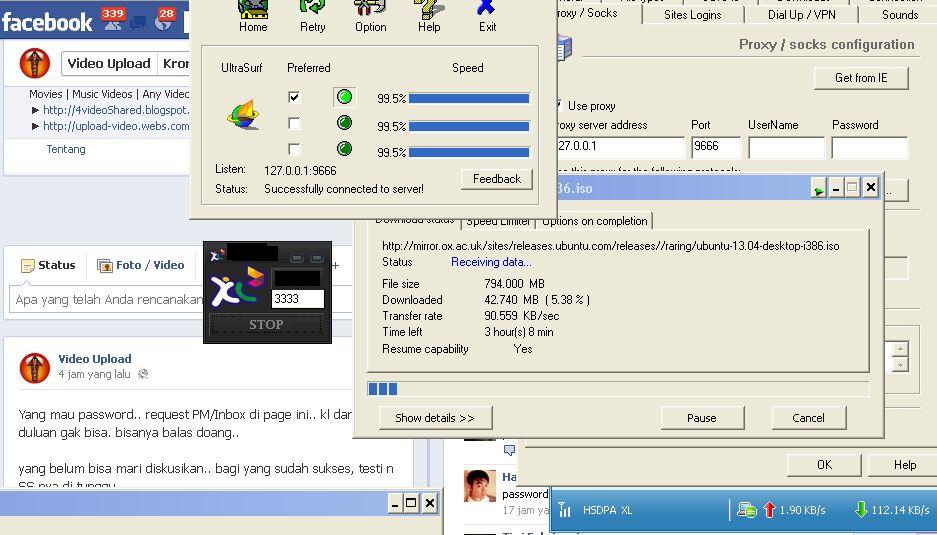Click the second green server indicator

[344, 123]
